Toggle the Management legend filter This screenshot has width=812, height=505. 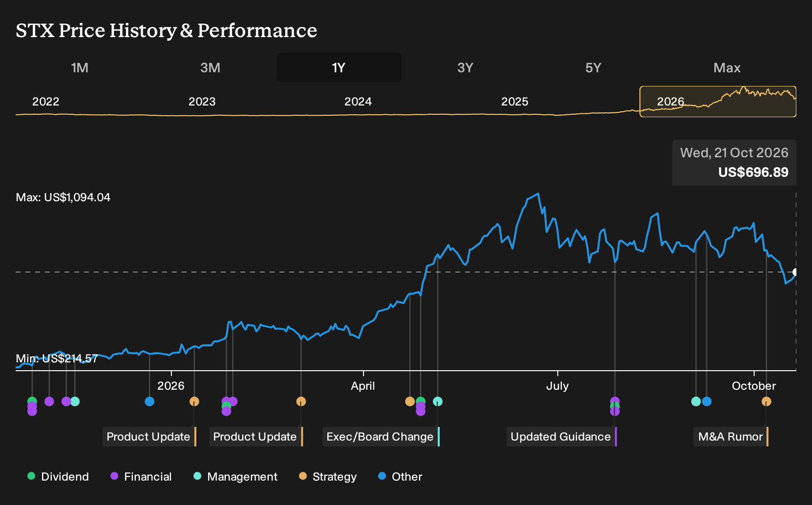(x=235, y=477)
